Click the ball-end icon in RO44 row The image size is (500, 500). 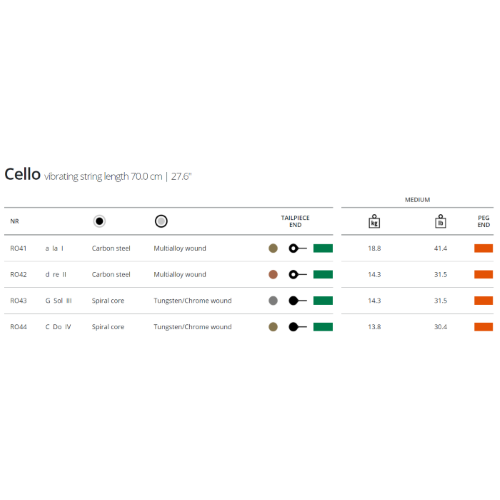coord(298,327)
